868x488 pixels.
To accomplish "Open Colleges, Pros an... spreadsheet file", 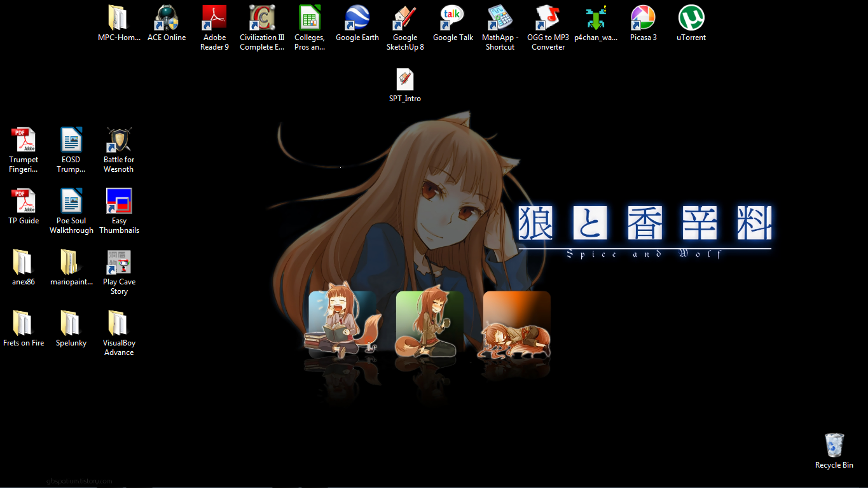I will tap(310, 18).
